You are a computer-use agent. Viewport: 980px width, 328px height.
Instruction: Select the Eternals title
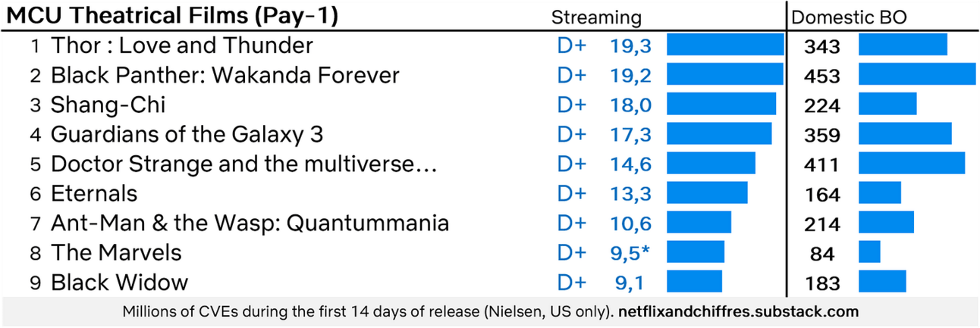pyautogui.click(x=94, y=193)
